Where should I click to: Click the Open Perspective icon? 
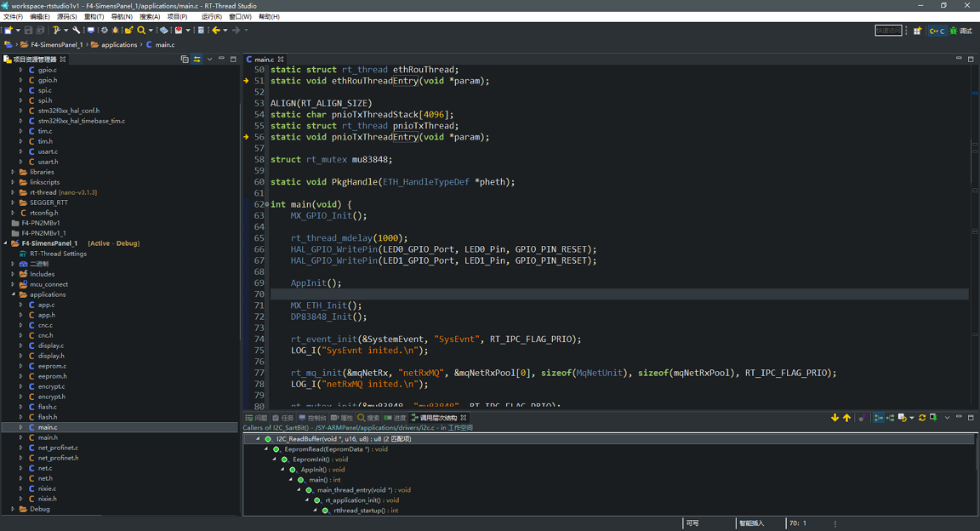[x=918, y=31]
